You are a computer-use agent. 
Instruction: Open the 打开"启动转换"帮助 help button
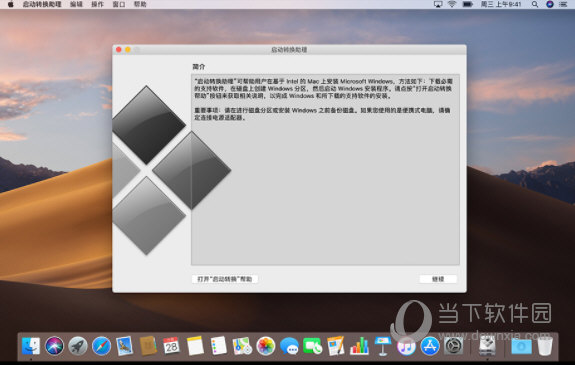pyautogui.click(x=224, y=279)
